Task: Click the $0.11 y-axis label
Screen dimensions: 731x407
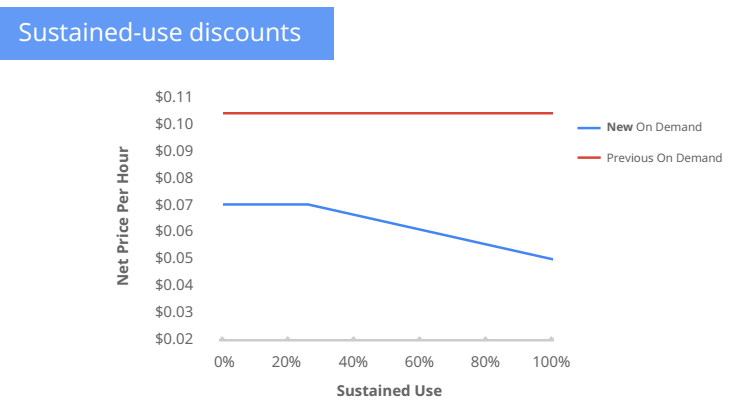Action: point(173,97)
